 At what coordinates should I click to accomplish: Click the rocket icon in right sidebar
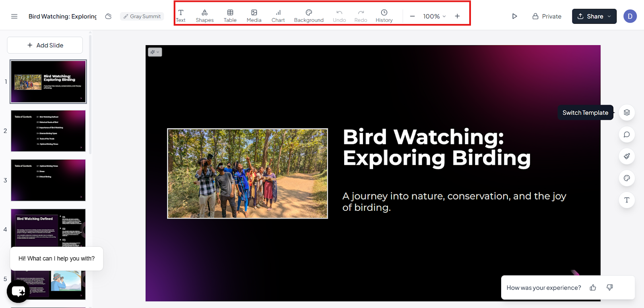point(627,156)
